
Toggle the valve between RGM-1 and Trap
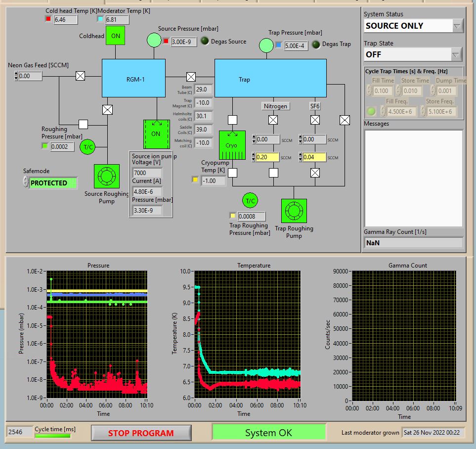191,77
